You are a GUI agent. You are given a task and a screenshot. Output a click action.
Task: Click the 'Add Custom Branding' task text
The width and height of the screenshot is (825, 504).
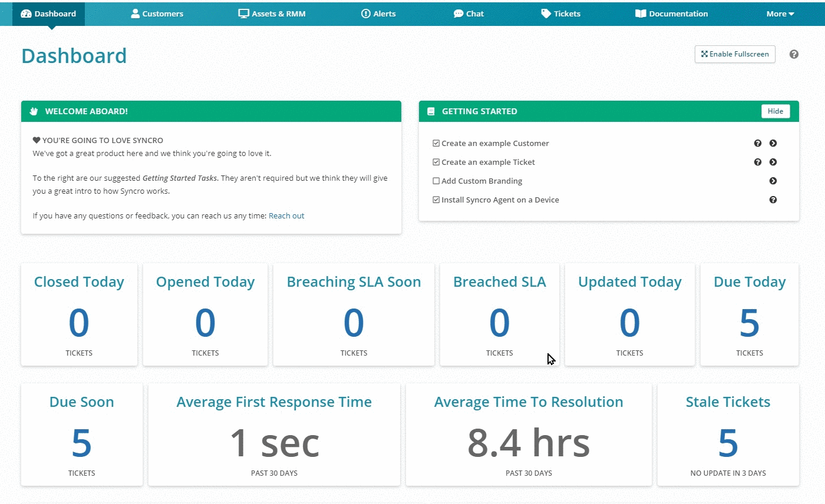click(482, 181)
